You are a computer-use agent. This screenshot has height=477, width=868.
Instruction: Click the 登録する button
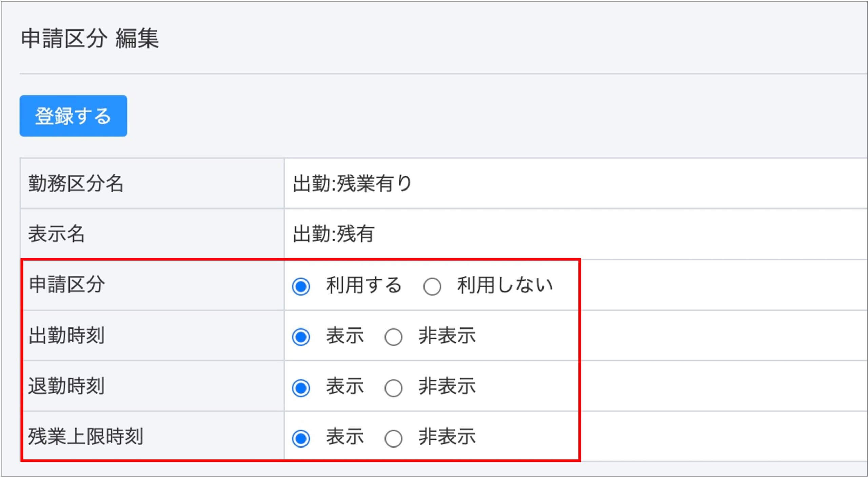(x=73, y=116)
